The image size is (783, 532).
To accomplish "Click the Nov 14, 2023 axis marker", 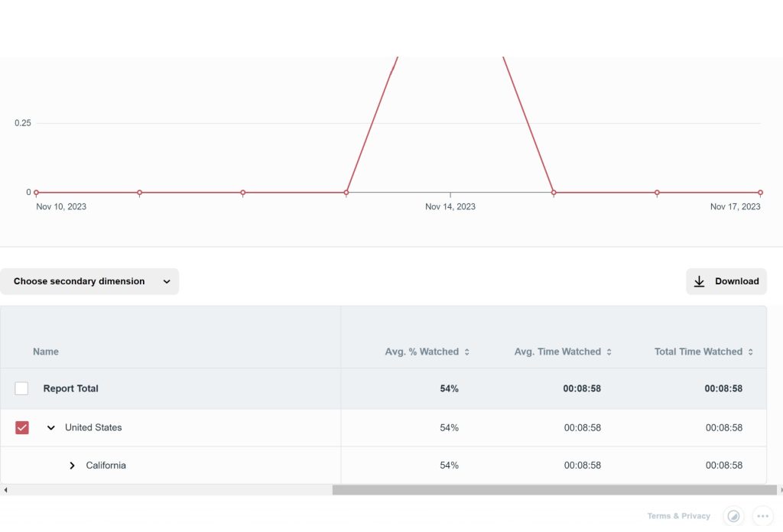I will [x=450, y=194].
